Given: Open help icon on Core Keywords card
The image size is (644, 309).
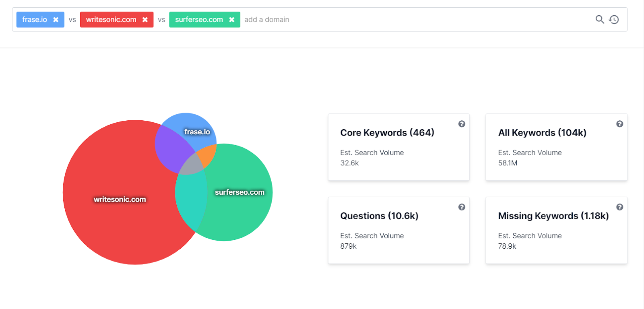Looking at the screenshot, I should [x=462, y=124].
